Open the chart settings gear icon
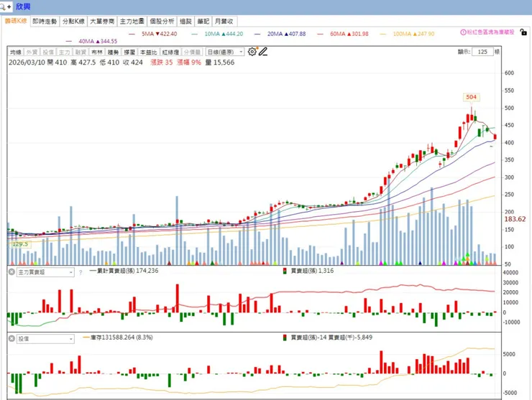The width and height of the screenshot is (532, 400). (252, 52)
